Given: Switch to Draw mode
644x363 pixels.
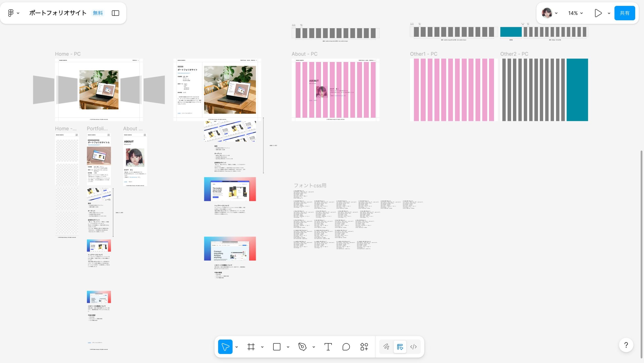Looking at the screenshot, I should (x=386, y=347).
